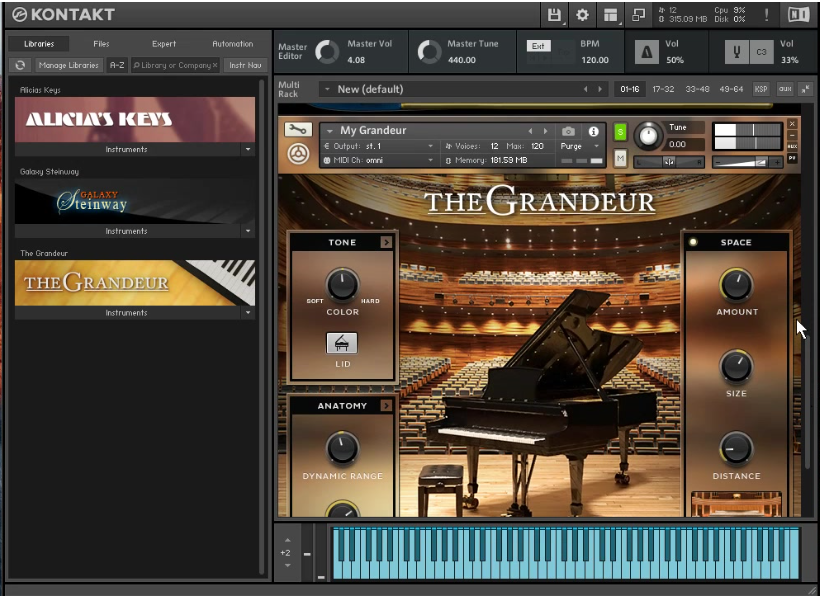Screen dimensions: 820x598
Task: Toggle the KSP multi script editor
Action: [x=761, y=89]
